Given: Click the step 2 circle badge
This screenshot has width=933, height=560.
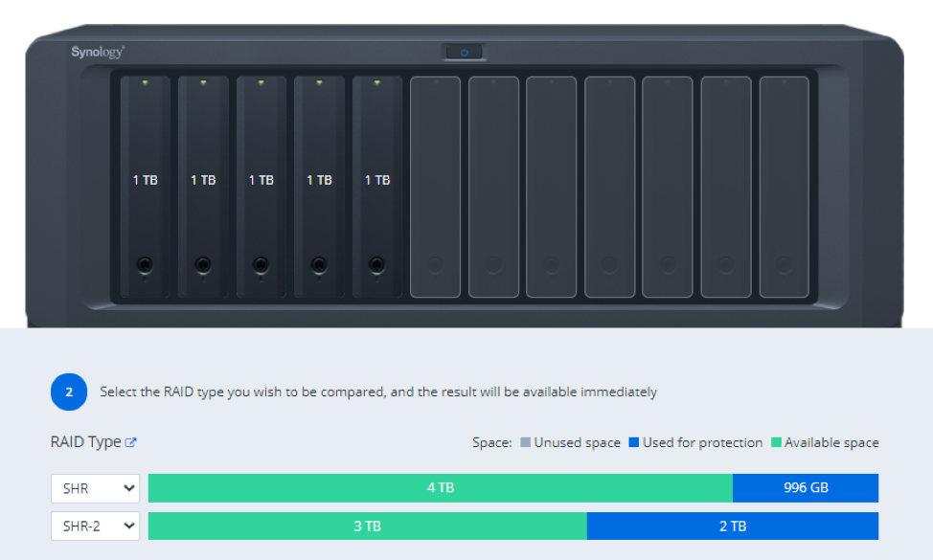Looking at the screenshot, I should point(69,392).
